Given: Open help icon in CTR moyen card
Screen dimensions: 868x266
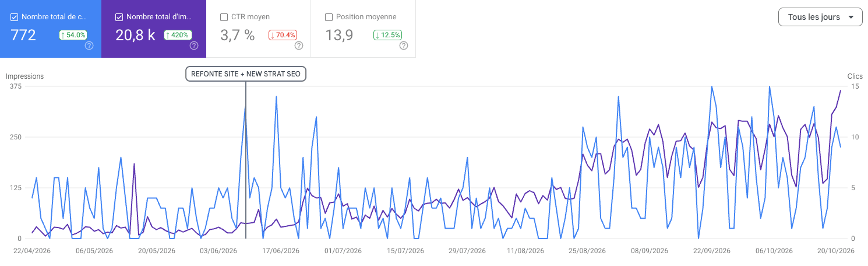Looking at the screenshot, I should (299, 45).
